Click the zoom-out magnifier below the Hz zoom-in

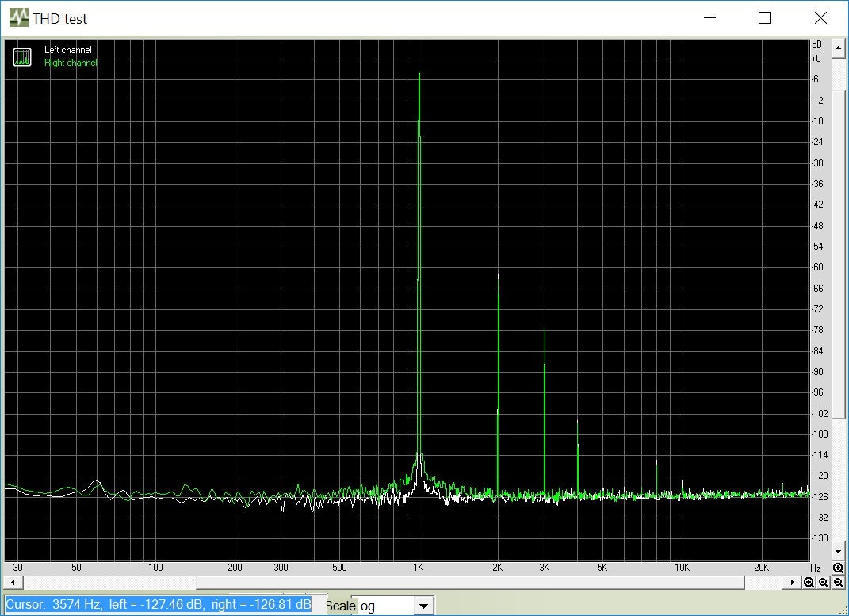[838, 583]
